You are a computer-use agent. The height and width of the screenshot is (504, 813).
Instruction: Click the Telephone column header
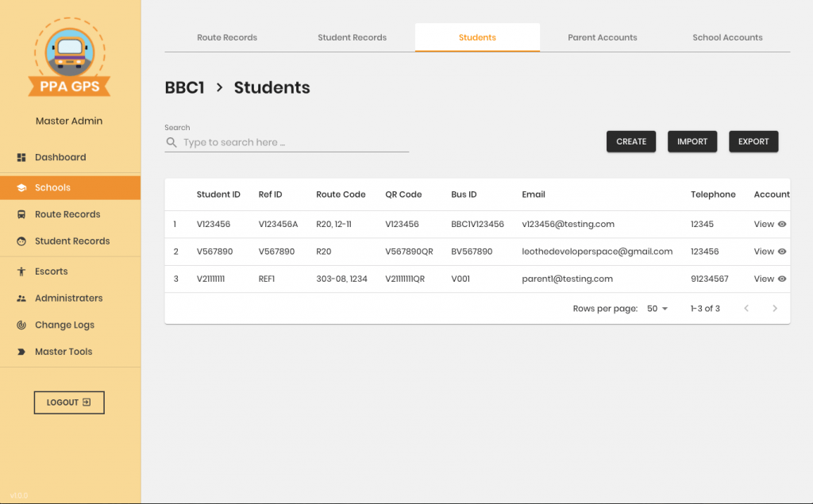point(713,194)
